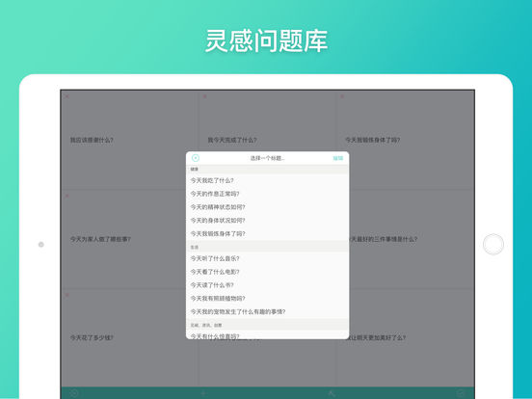532x399 pixels.
Task: Click the popup title 选择一个标题
Action: [x=267, y=158]
